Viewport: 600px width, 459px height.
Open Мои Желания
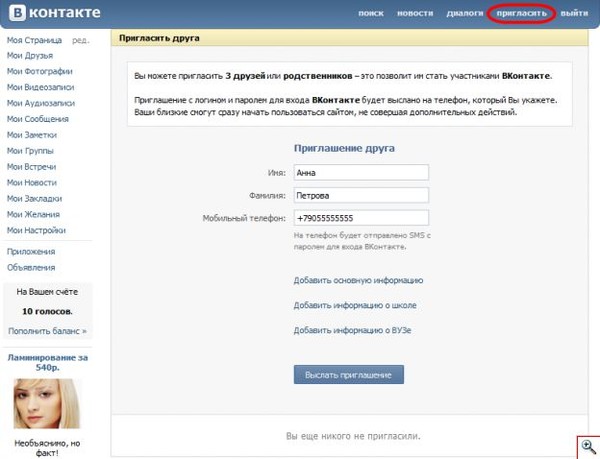[x=33, y=215]
